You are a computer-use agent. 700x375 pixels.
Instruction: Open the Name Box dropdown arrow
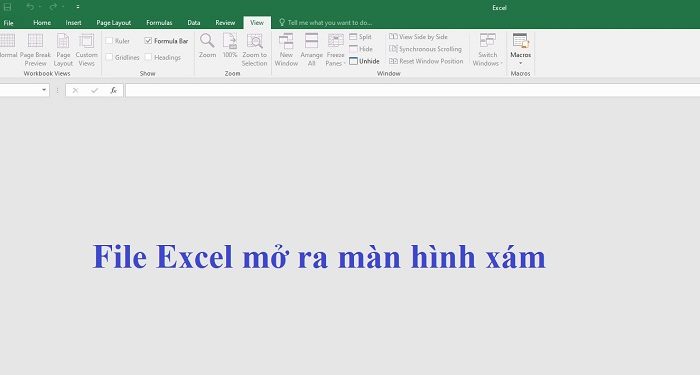(44, 90)
